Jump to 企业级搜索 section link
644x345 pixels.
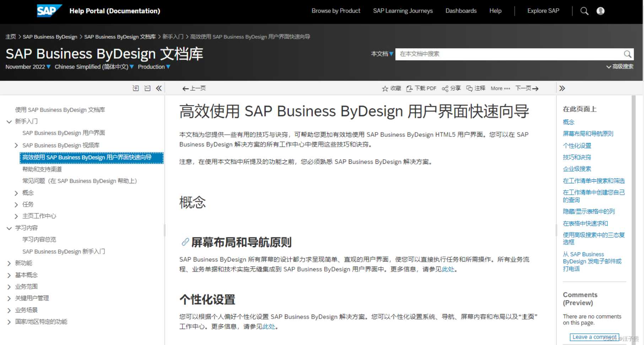tap(577, 169)
